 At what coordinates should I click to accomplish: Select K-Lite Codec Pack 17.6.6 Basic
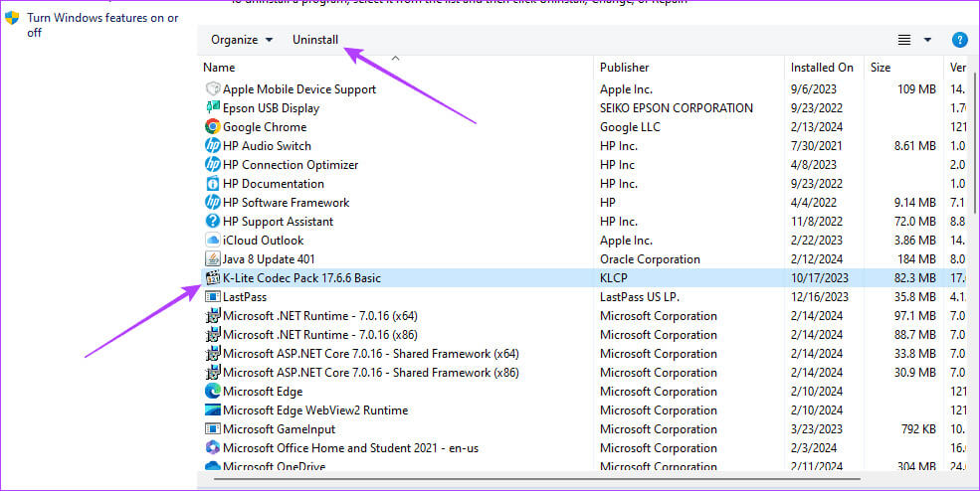pyautogui.click(x=301, y=278)
